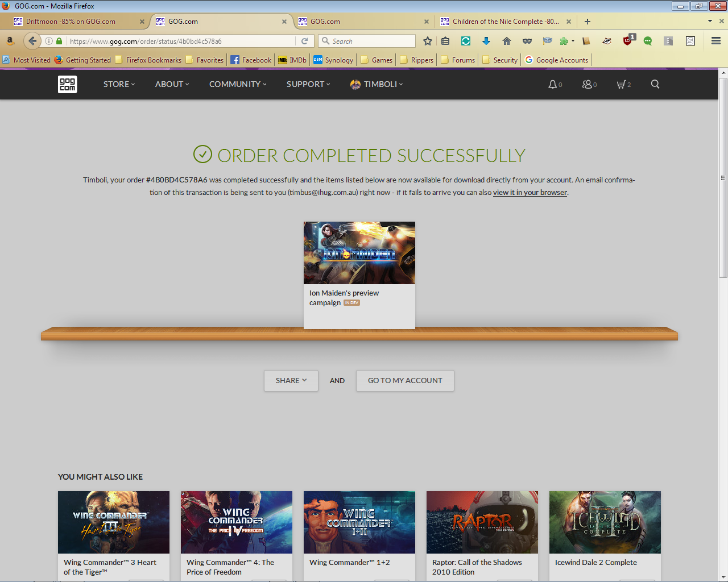Click the Firefox back arrow button
This screenshot has width=728, height=582.
click(32, 41)
